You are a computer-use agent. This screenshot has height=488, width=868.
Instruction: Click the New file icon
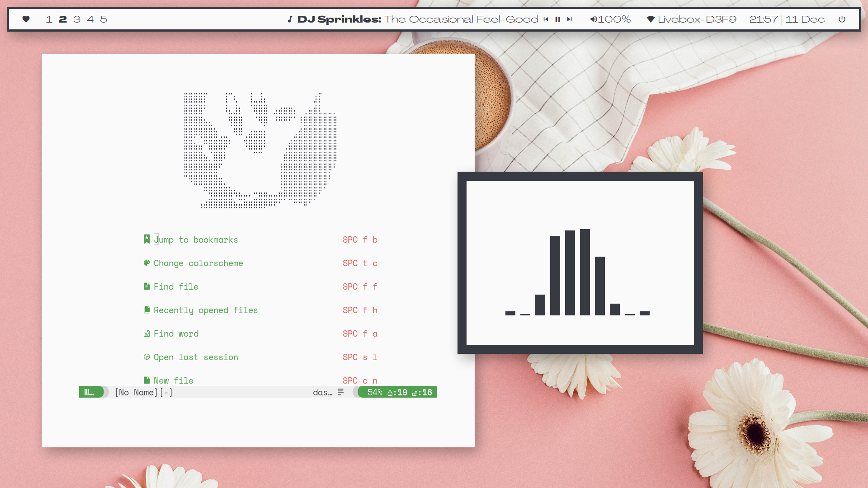pos(146,380)
